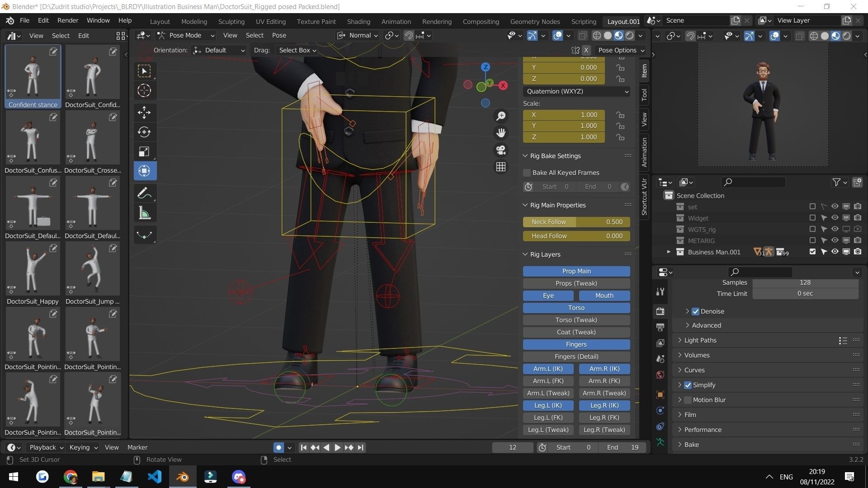Open the Render menu
868x488 pixels.
coord(67,20)
